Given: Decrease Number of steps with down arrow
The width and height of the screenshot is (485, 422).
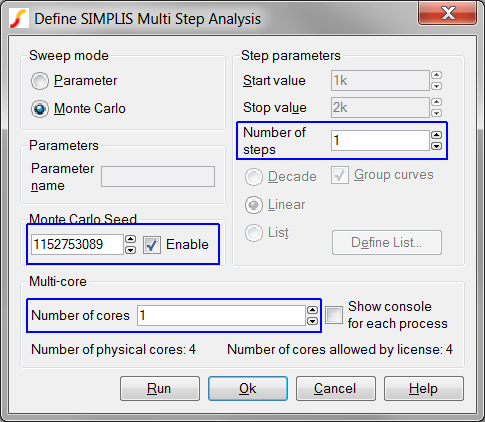Looking at the screenshot, I should (436, 146).
